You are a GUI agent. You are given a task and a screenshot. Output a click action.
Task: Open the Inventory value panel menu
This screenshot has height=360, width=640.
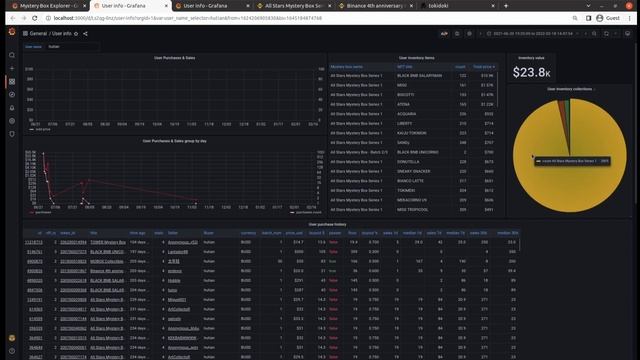(x=531, y=58)
